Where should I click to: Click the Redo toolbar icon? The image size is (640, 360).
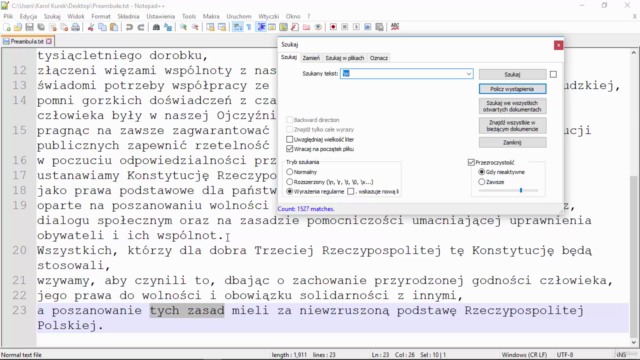pyautogui.click(x=141, y=27)
